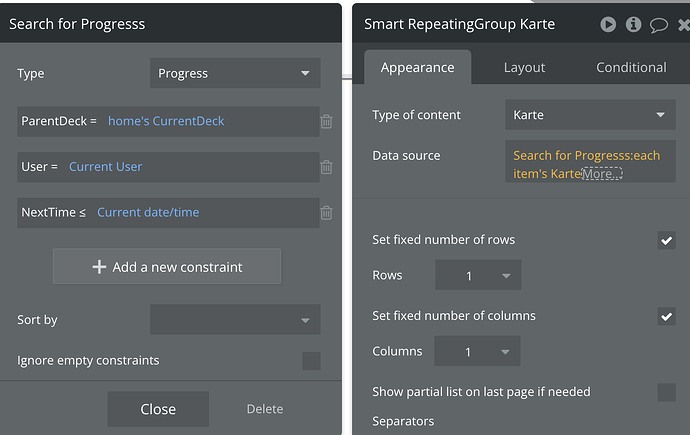Trash the NextTime constraint
The image size is (690, 435).
(326, 212)
